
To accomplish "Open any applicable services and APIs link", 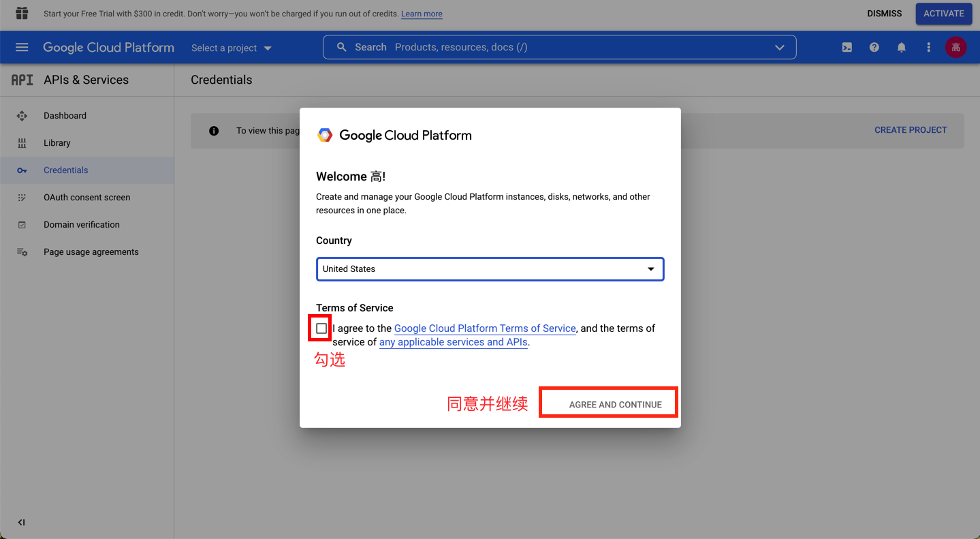I will [454, 342].
